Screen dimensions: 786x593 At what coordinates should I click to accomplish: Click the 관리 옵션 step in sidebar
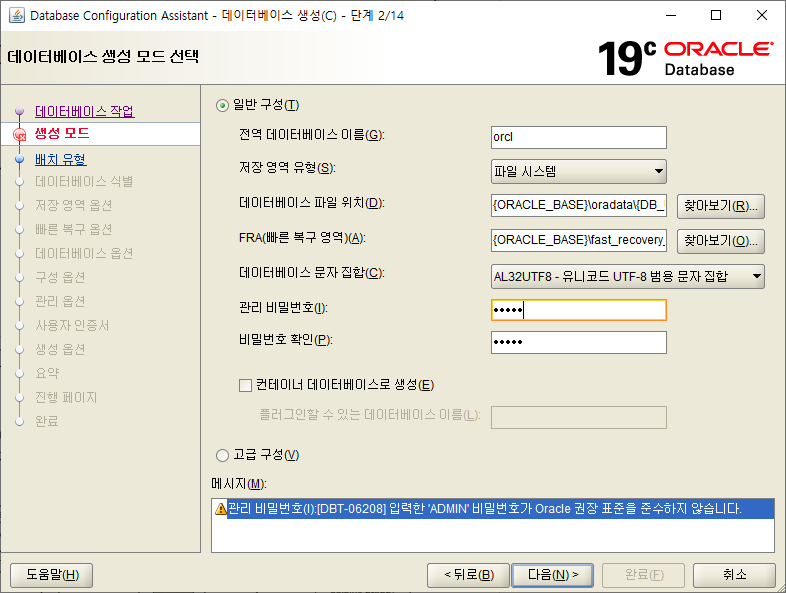click(60, 302)
